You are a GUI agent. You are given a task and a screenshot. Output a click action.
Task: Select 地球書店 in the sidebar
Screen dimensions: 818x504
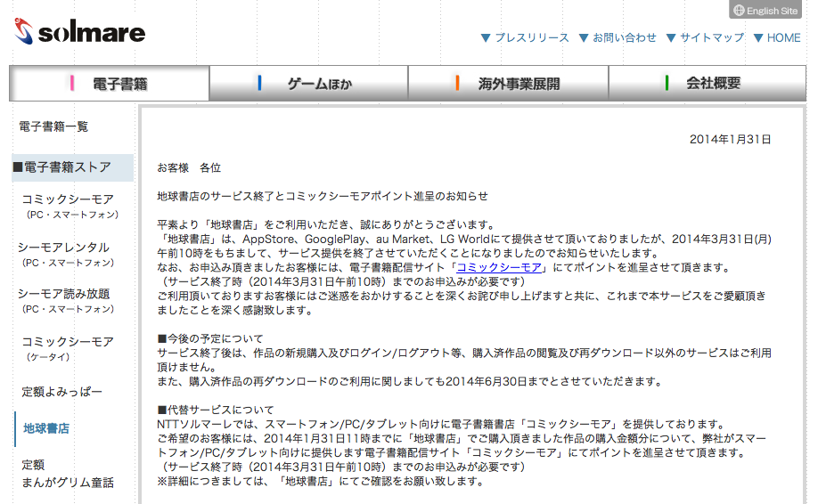46,428
